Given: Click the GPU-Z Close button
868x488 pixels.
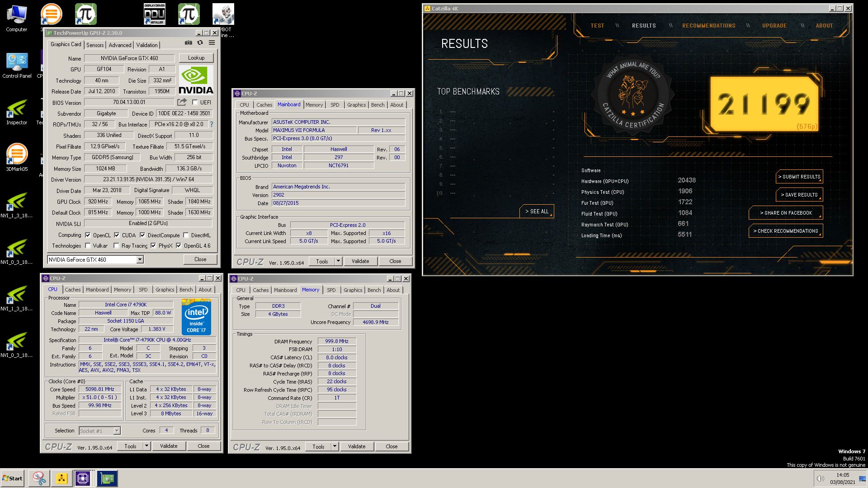Looking at the screenshot, I should [200, 259].
